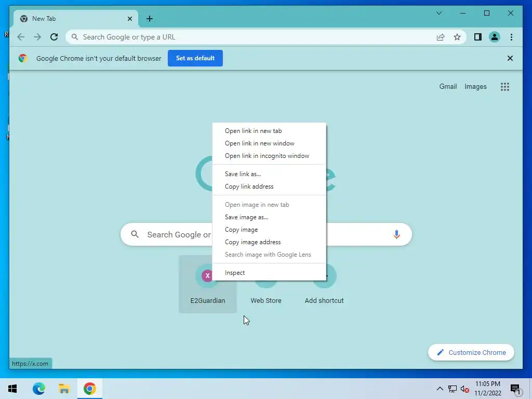The image size is (532, 399).
Task: Start voice search with microphone icon
Action: tap(396, 234)
